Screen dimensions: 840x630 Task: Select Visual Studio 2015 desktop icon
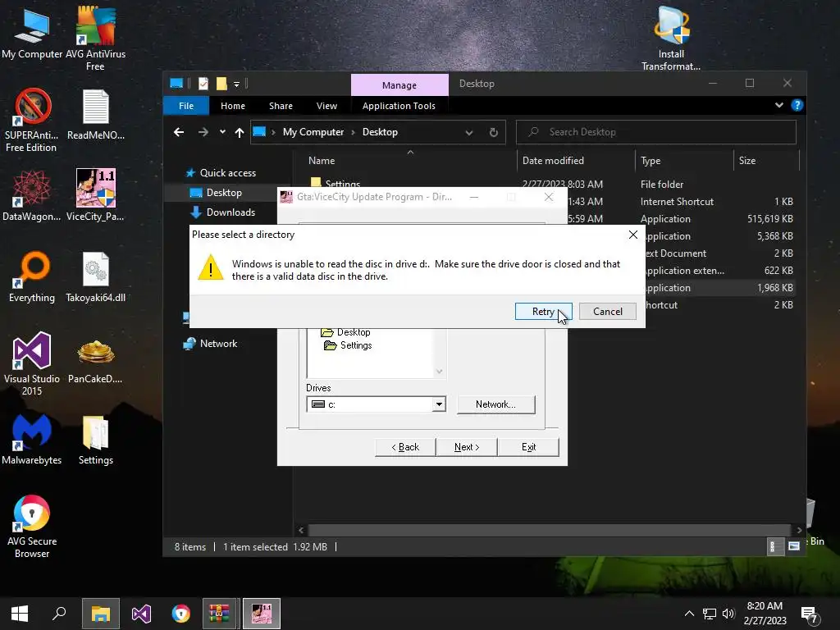coord(32,363)
